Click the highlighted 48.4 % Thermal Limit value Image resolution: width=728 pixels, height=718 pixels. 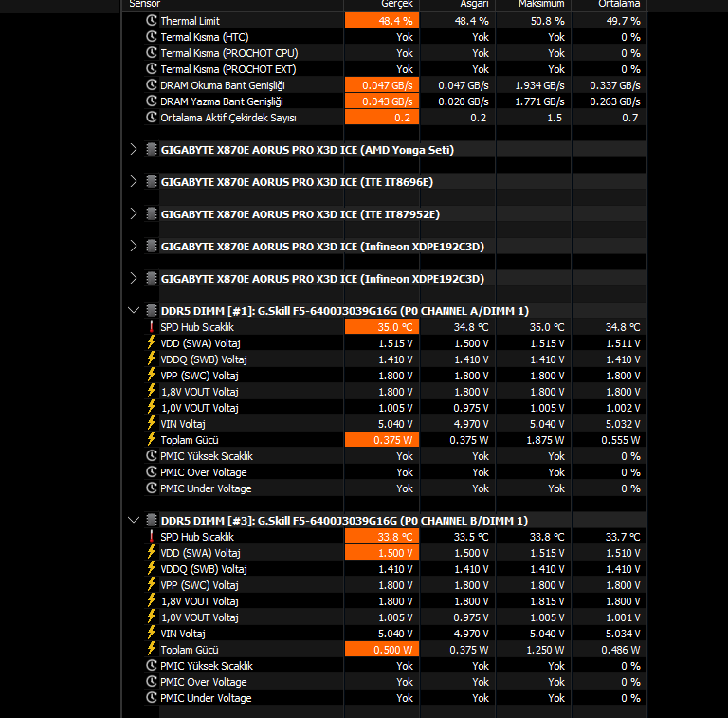tap(382, 21)
